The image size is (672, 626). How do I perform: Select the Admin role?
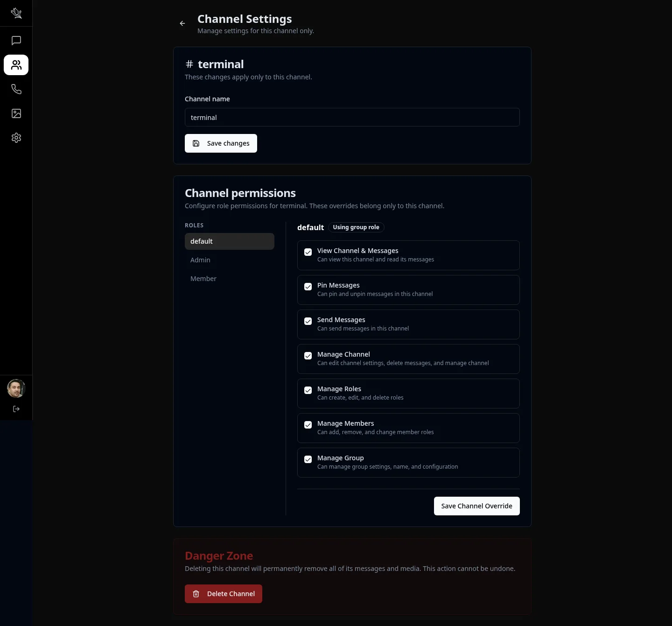tap(230, 260)
